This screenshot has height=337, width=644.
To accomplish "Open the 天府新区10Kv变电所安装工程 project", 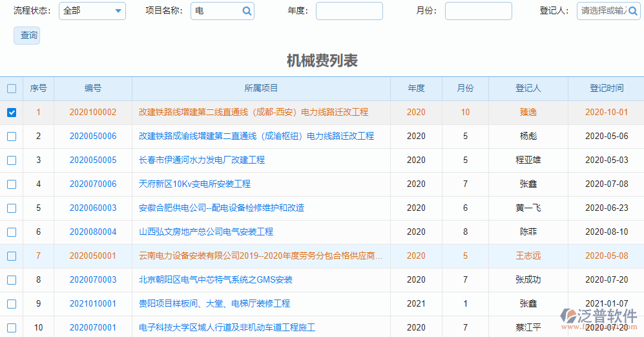I will [x=194, y=184].
